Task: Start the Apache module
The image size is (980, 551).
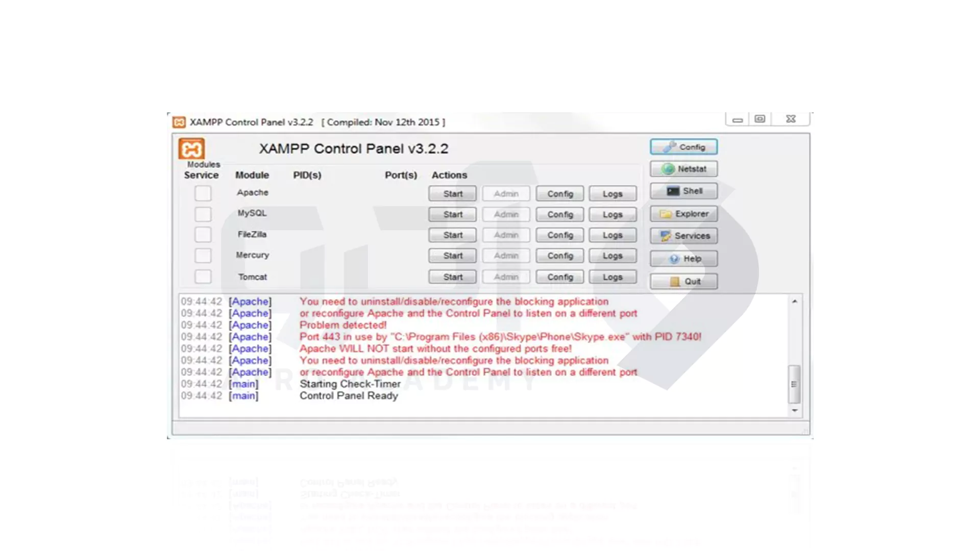Action: pos(452,194)
